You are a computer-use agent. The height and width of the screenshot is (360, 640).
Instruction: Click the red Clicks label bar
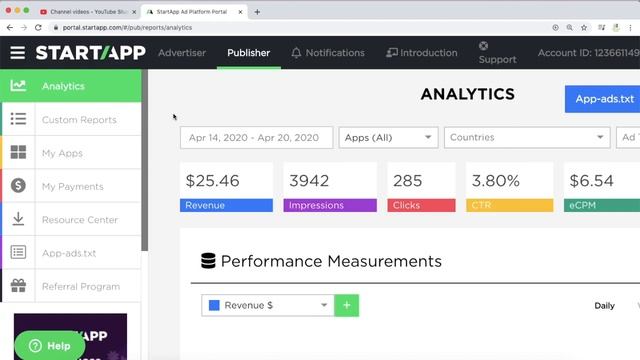point(421,205)
